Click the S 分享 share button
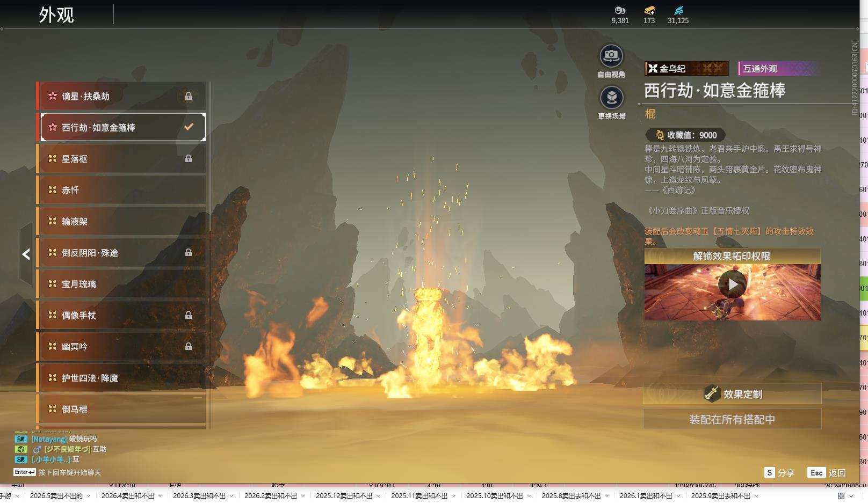 click(779, 473)
